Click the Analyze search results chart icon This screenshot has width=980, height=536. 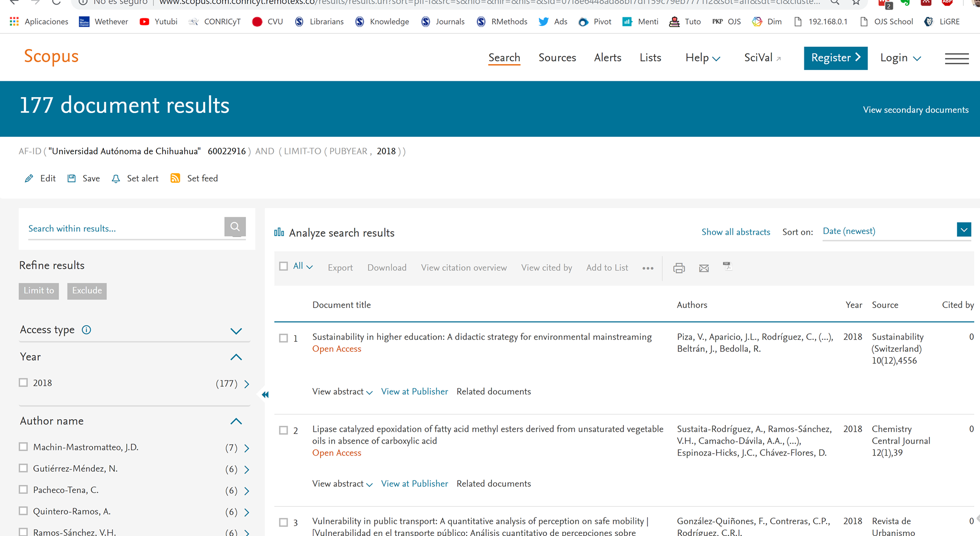(x=279, y=233)
